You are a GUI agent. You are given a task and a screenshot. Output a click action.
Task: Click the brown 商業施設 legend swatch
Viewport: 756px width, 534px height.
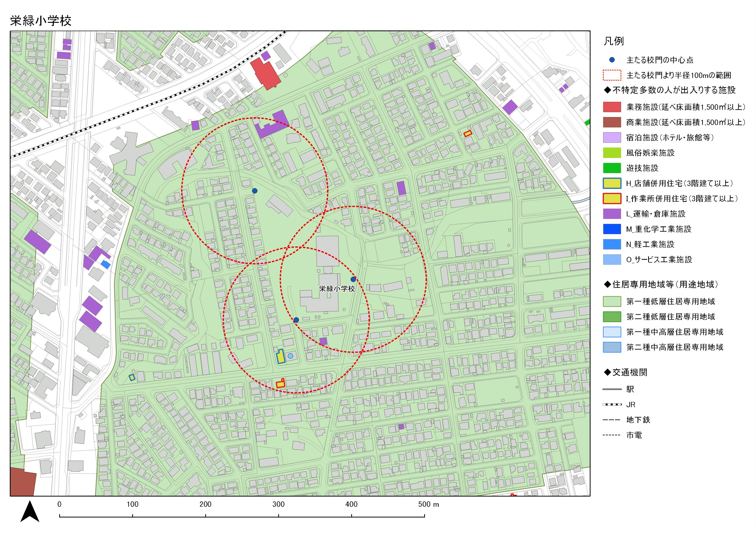pos(612,122)
